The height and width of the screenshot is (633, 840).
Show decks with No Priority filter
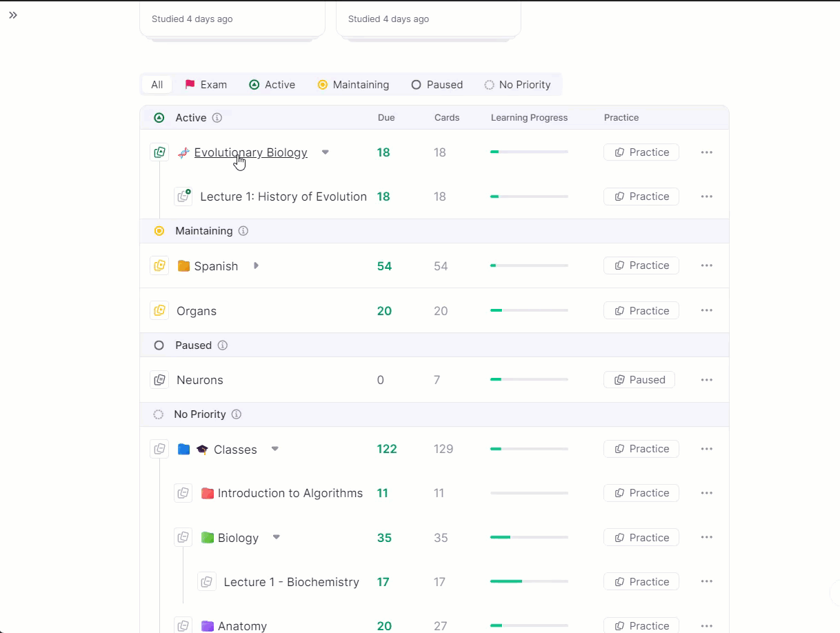click(x=517, y=85)
